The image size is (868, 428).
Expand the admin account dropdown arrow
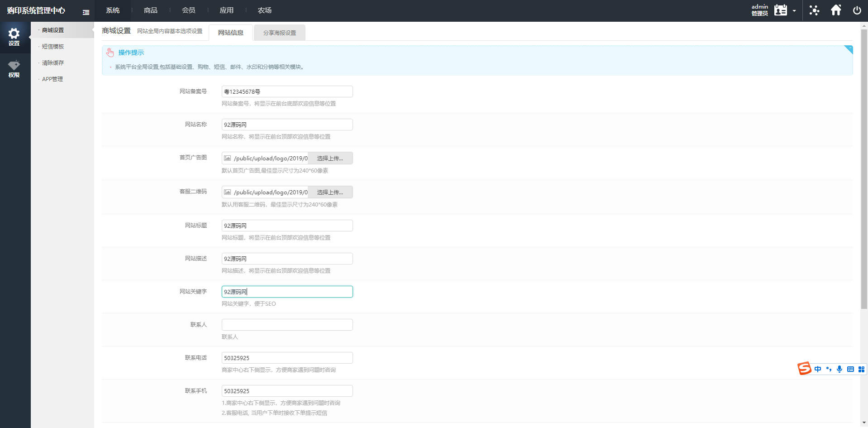794,11
